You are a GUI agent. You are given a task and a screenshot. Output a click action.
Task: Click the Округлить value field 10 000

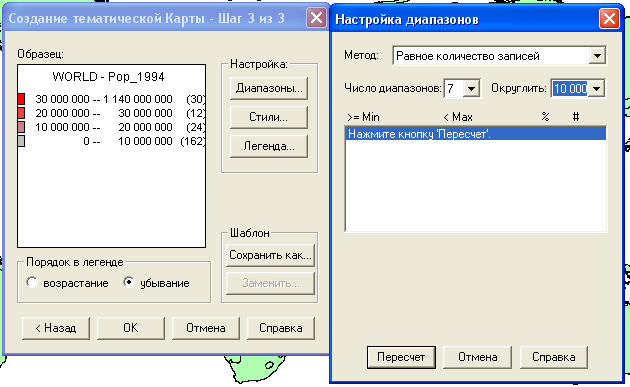point(570,88)
